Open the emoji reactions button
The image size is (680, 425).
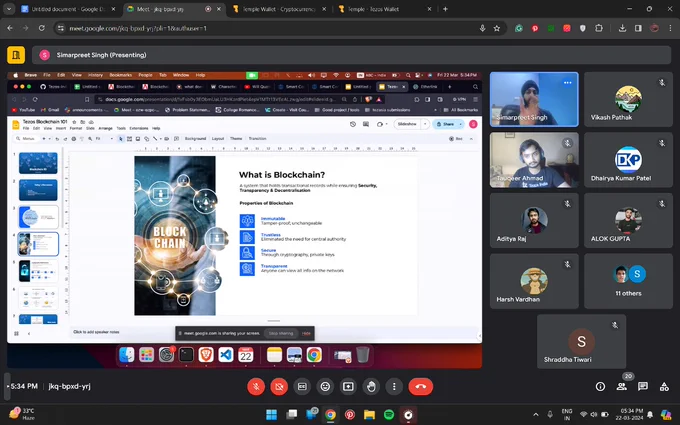(x=325, y=386)
